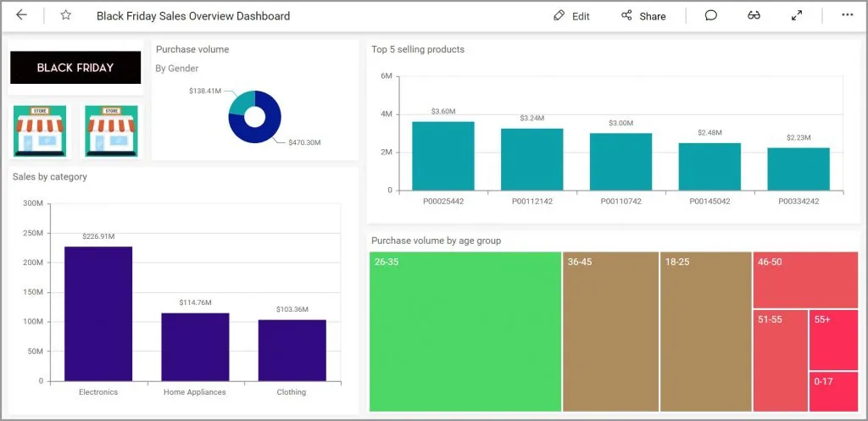Click the glasses view mode icon

click(x=754, y=15)
